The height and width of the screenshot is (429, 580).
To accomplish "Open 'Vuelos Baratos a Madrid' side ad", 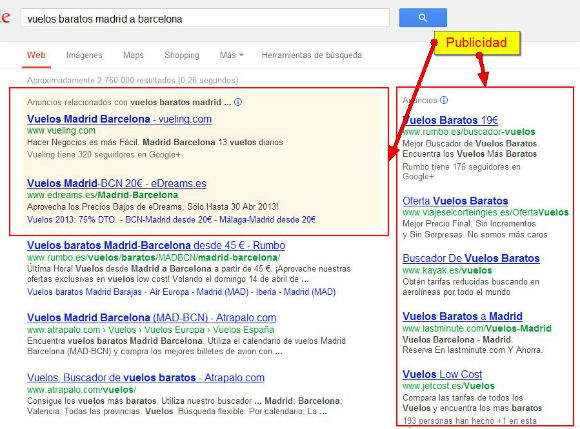I will [462, 316].
